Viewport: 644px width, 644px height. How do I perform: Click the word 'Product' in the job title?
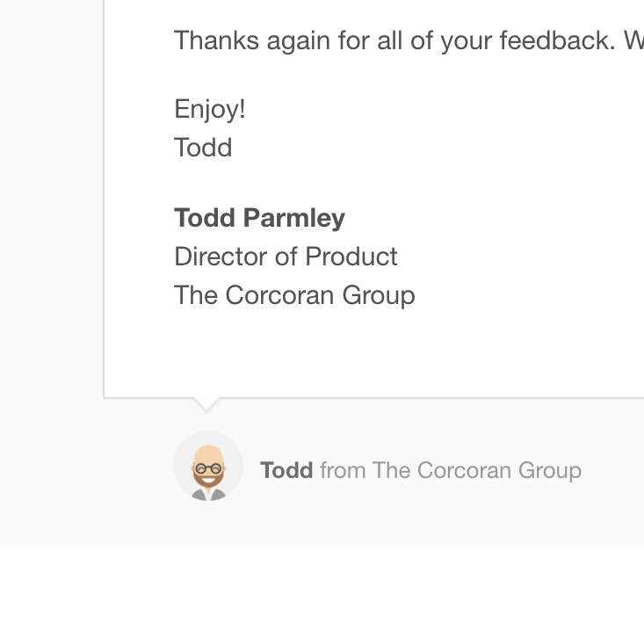[x=351, y=257]
